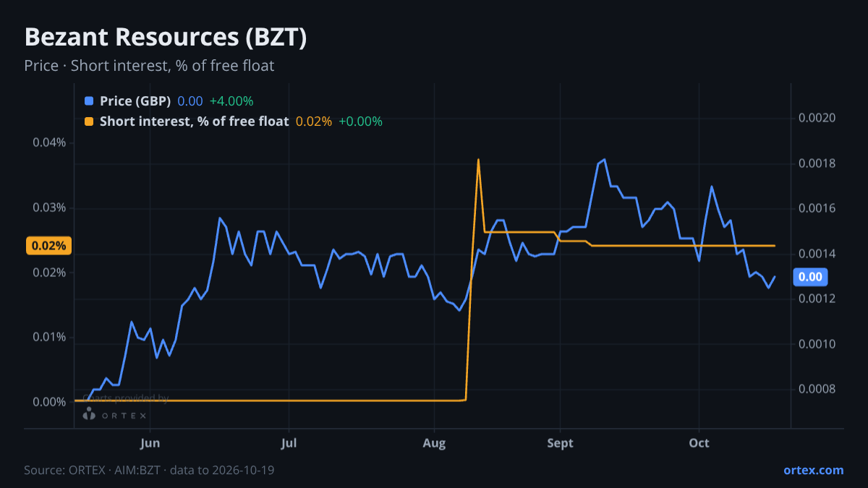Click the orange 0.02% legend value

coord(313,121)
